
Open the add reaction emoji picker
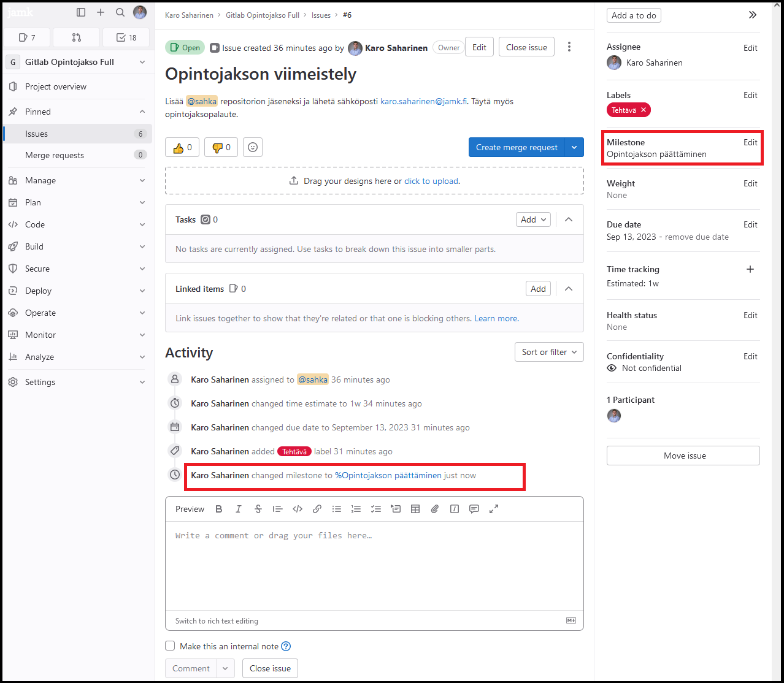coord(253,147)
